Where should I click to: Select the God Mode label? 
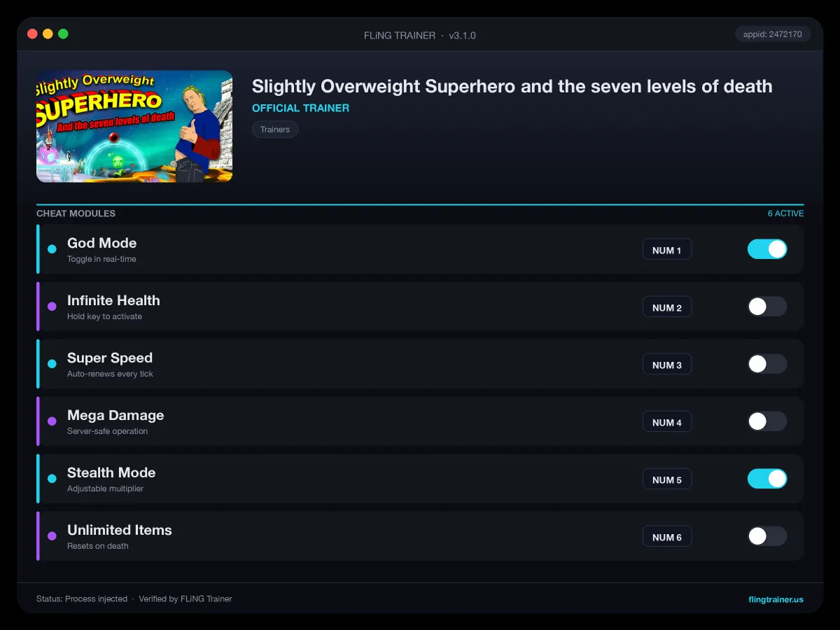[x=101, y=243]
